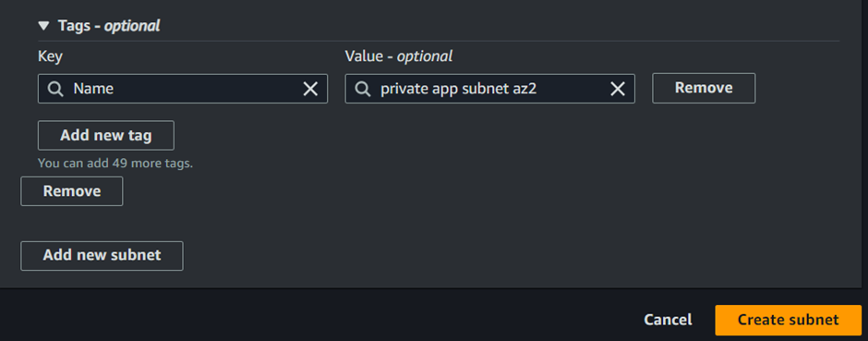Click the 49 more tags hint text
The height and width of the screenshot is (341, 868).
115,164
